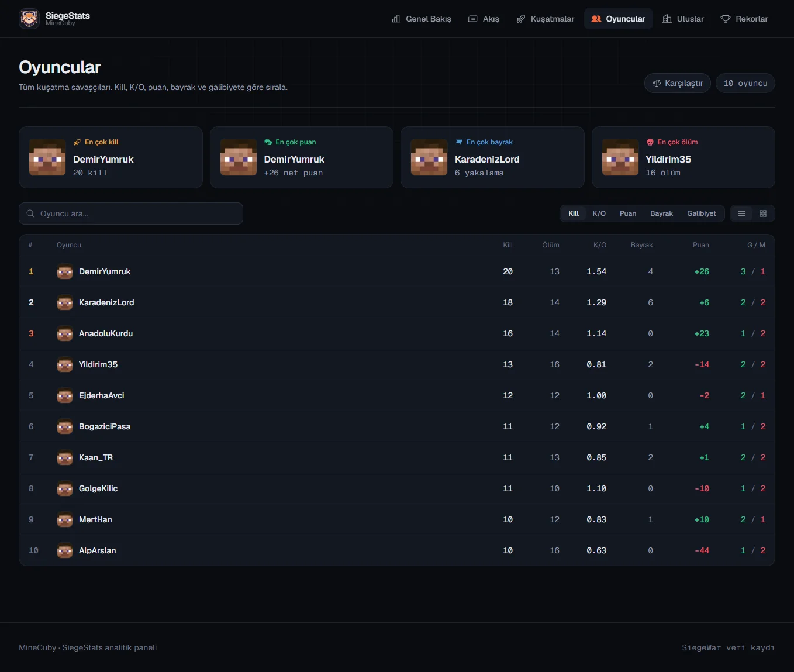This screenshot has height=672, width=794.
Task: Click BogaziciPasa's avatar icon
Action: point(65,426)
